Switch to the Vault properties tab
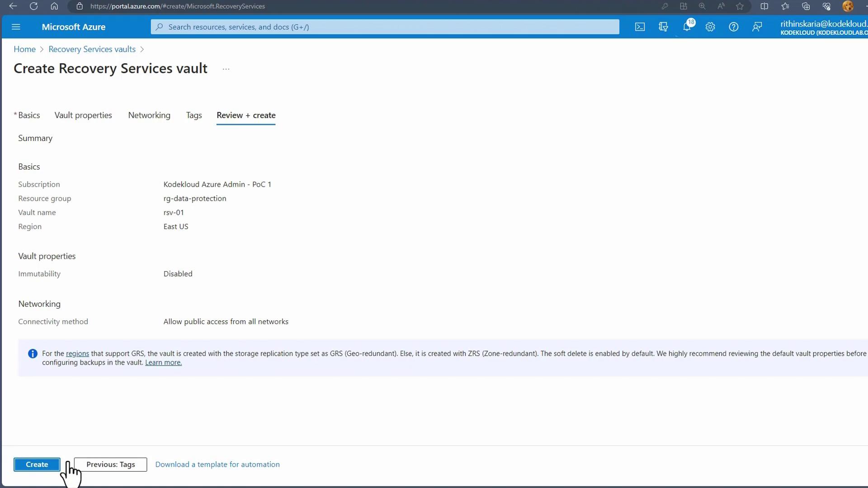The image size is (868, 488). (x=83, y=115)
